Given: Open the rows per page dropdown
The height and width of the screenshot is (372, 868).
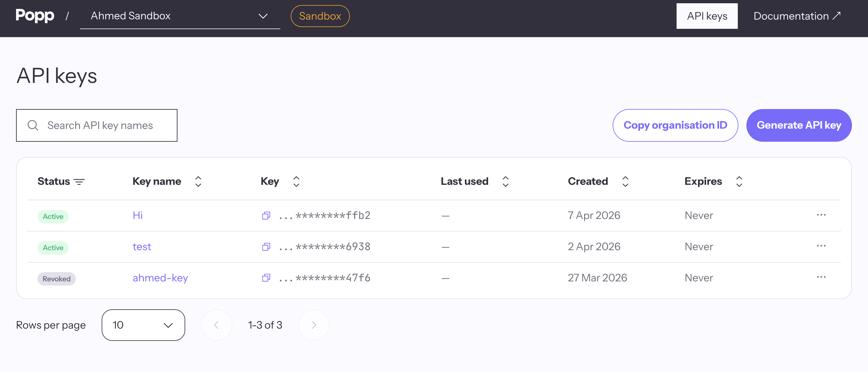Looking at the screenshot, I should tap(143, 325).
